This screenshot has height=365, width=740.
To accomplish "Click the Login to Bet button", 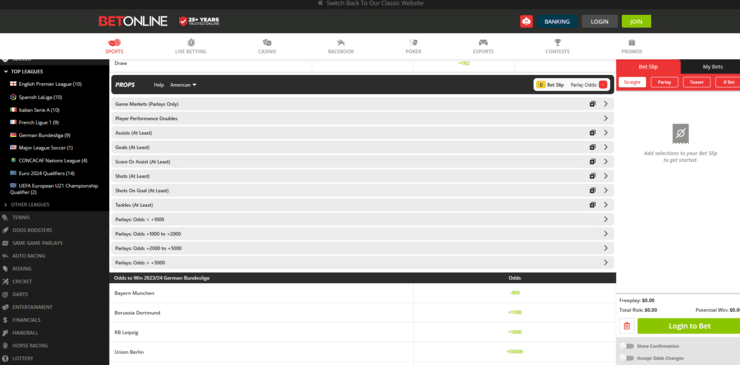I will click(689, 326).
